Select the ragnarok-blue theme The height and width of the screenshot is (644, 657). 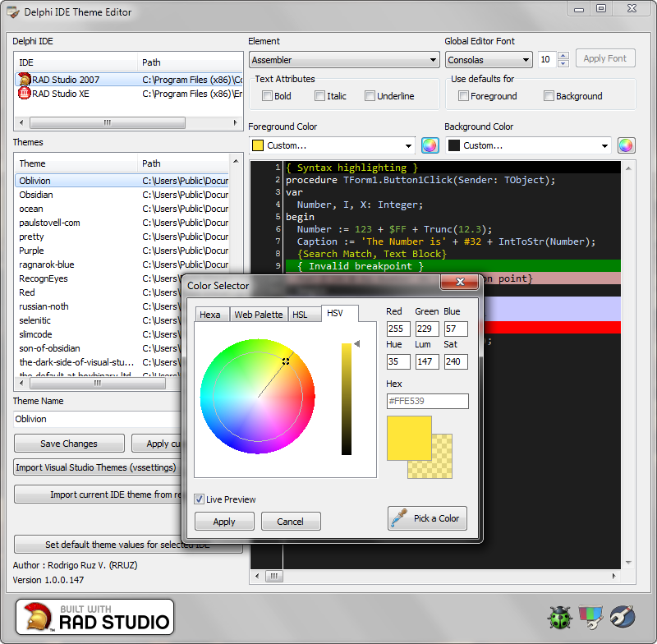pyautogui.click(x=122, y=264)
